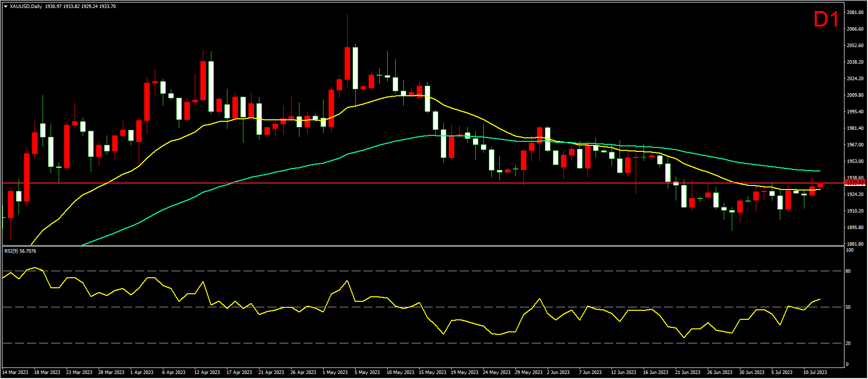
Task: Select the RSI(9) indicator label
Action: pyautogui.click(x=20, y=251)
